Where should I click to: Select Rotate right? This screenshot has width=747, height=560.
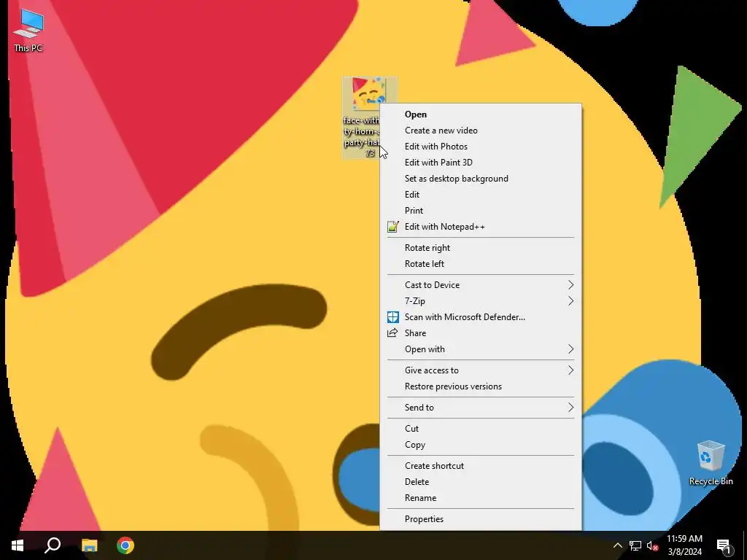[481, 248]
